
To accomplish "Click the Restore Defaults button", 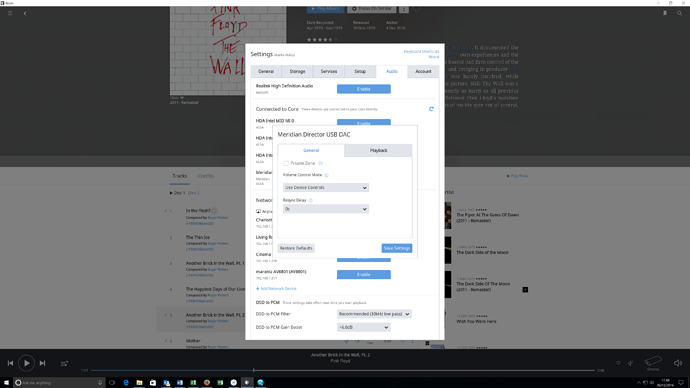I will click(296, 248).
